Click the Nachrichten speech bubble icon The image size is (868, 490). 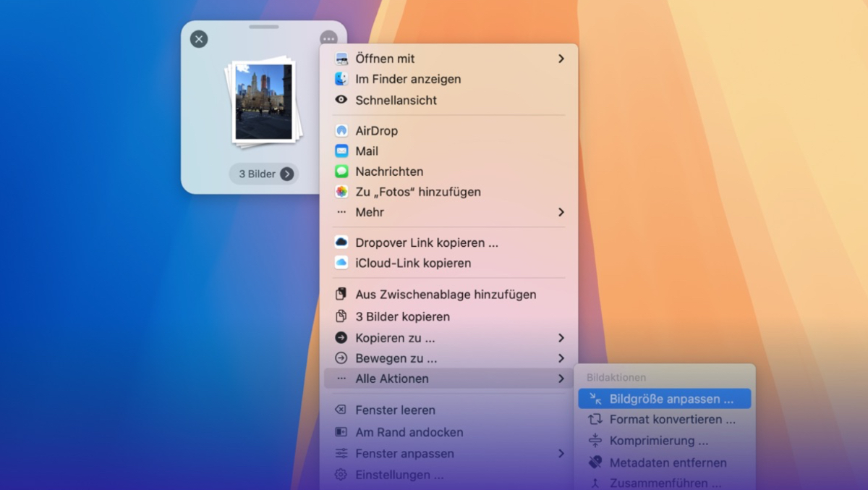point(341,172)
